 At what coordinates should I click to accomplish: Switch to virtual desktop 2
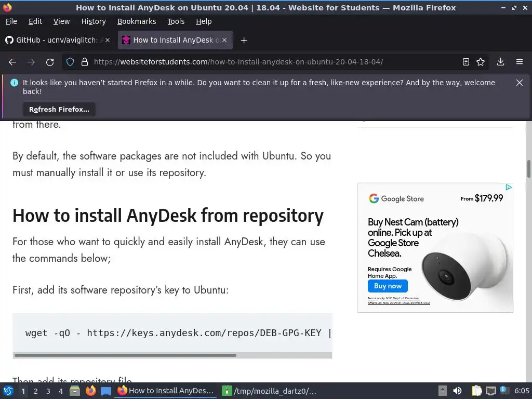click(x=36, y=391)
